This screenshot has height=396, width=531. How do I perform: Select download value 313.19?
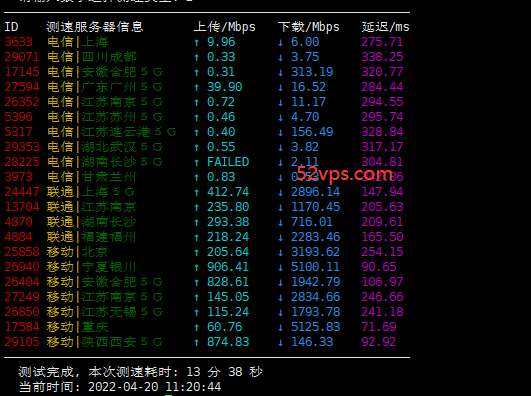pyautogui.click(x=312, y=72)
